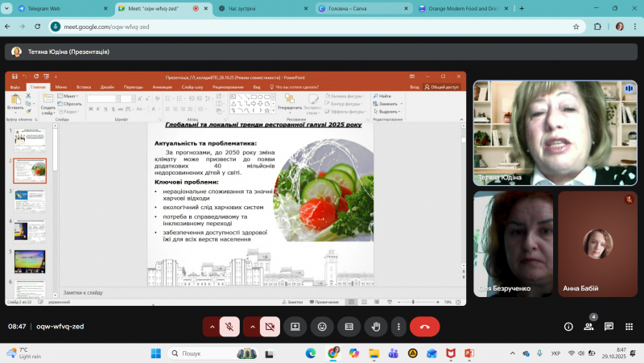Open the emoji reactions button
Viewport: 644px width, 363px height.
[x=322, y=327]
